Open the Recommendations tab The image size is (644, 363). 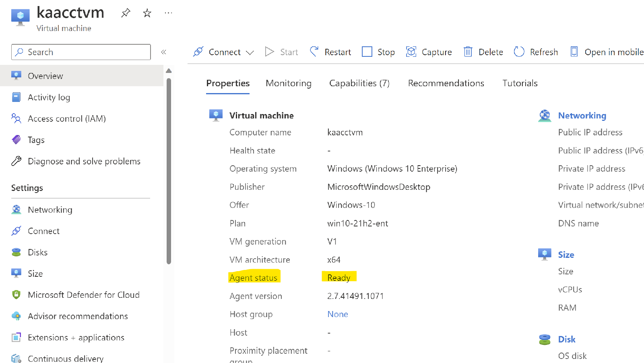point(446,83)
